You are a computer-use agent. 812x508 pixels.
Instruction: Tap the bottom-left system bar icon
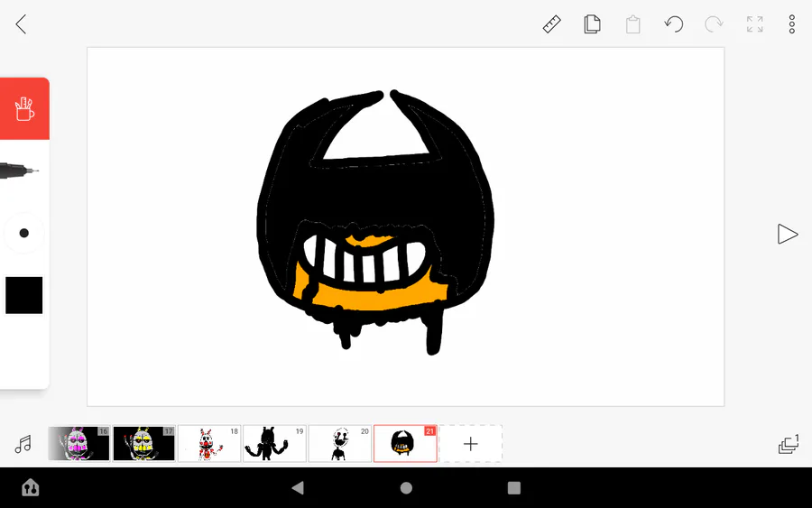[30, 488]
